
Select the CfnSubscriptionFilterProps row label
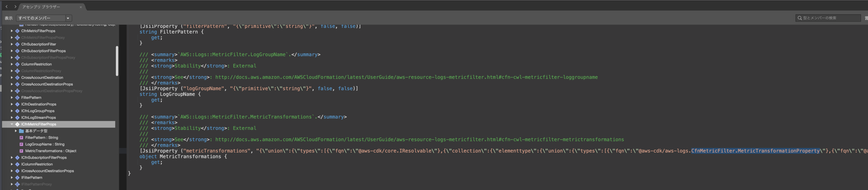click(x=43, y=51)
